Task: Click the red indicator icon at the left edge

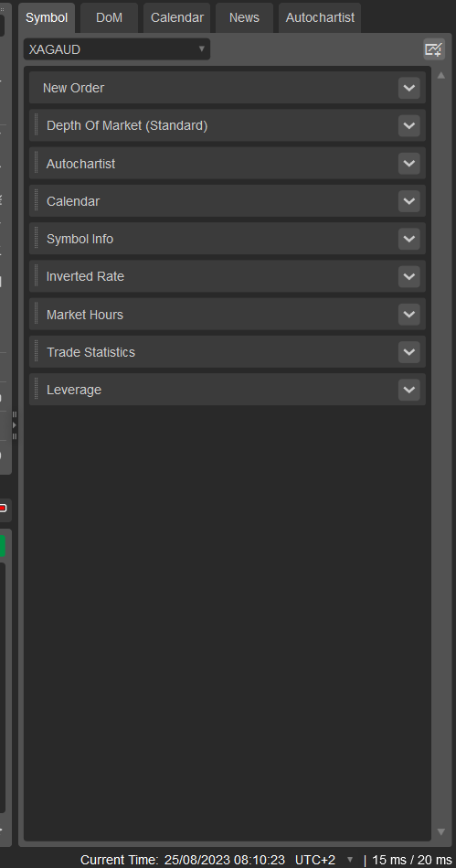Action: pos(3,509)
